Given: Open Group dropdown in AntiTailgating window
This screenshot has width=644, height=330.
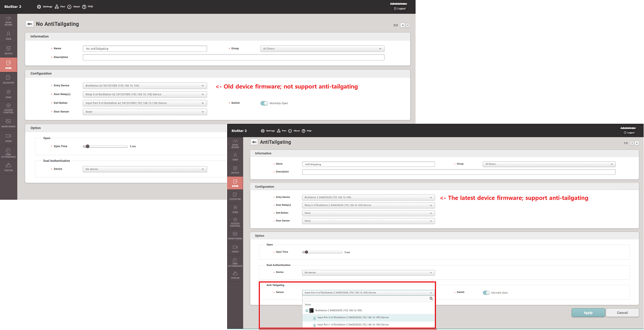Looking at the screenshot, I should tap(549, 164).
